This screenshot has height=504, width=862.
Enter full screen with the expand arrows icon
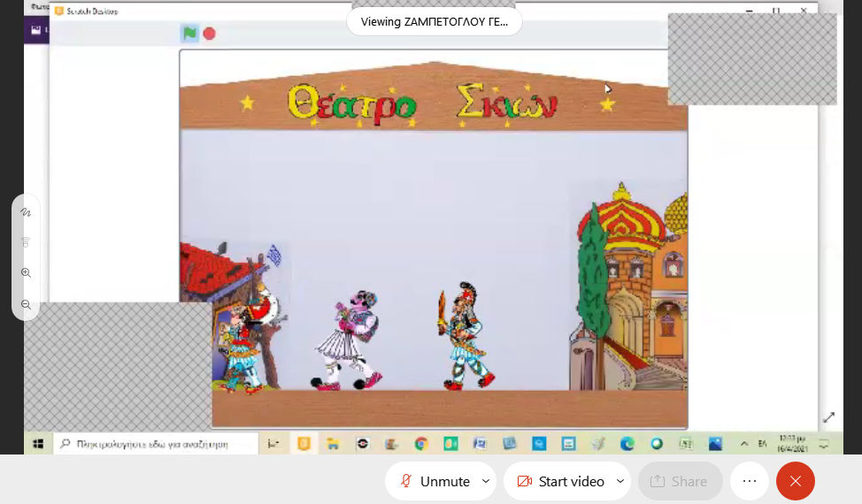pyautogui.click(x=828, y=417)
